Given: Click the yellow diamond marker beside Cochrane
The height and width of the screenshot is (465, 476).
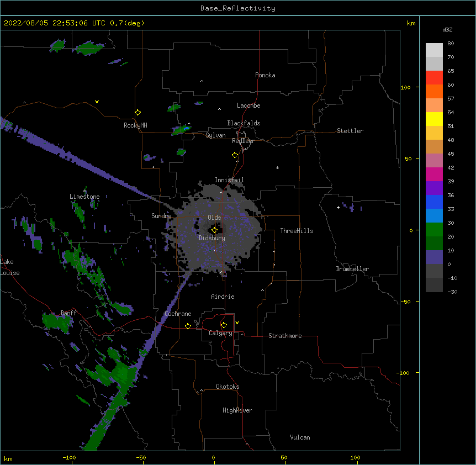Looking at the screenshot, I should click(188, 326).
